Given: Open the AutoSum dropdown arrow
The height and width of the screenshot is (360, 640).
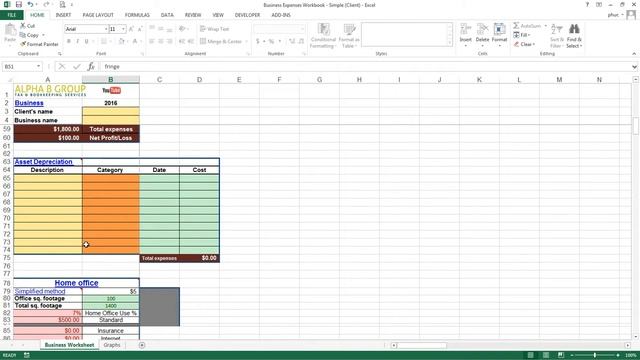Looking at the screenshot, I should [x=545, y=26].
